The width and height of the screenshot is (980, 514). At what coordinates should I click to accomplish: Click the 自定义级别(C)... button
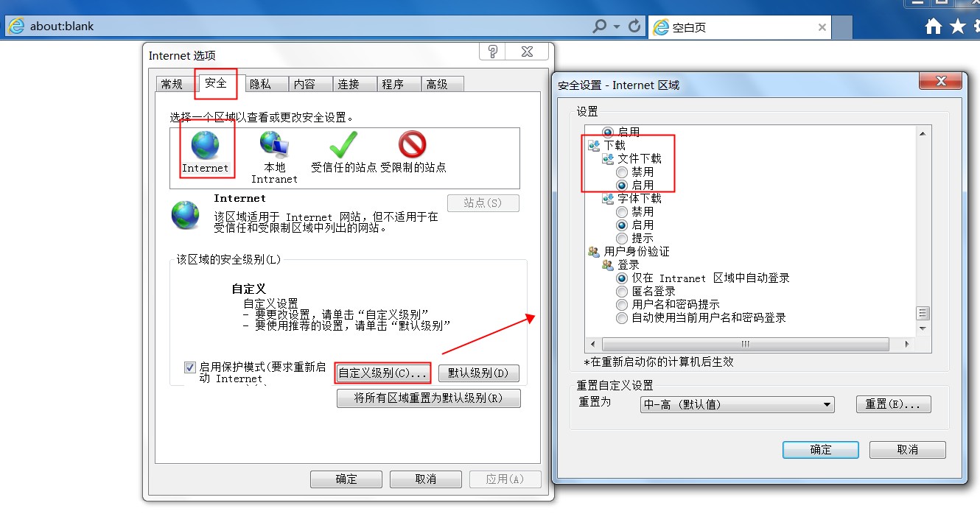(x=382, y=373)
